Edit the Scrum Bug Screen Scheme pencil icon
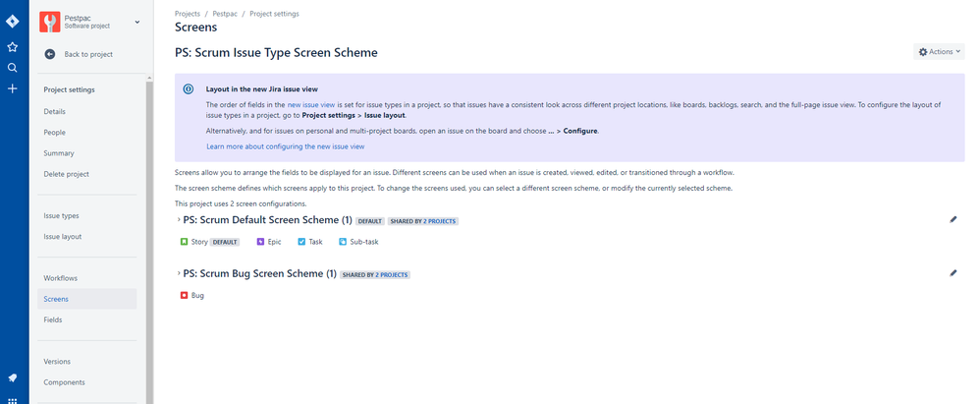 [x=953, y=272]
